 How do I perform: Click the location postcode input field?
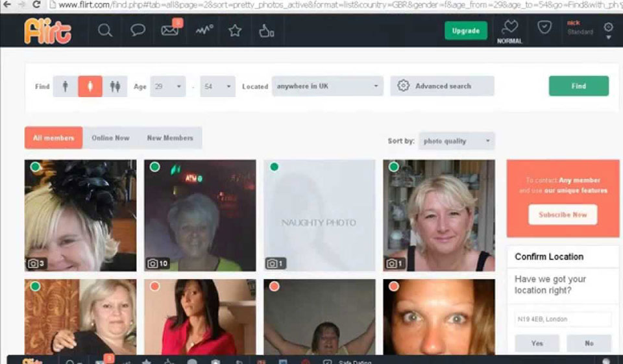(x=563, y=319)
